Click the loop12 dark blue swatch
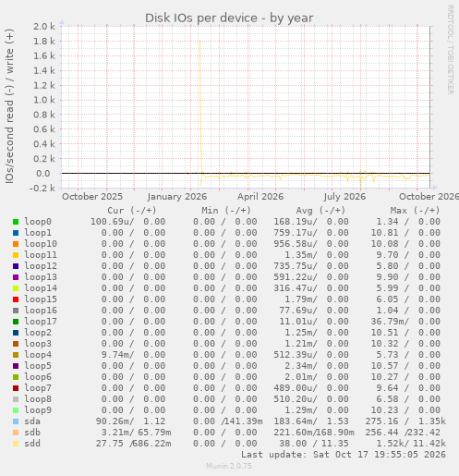 click(16, 266)
